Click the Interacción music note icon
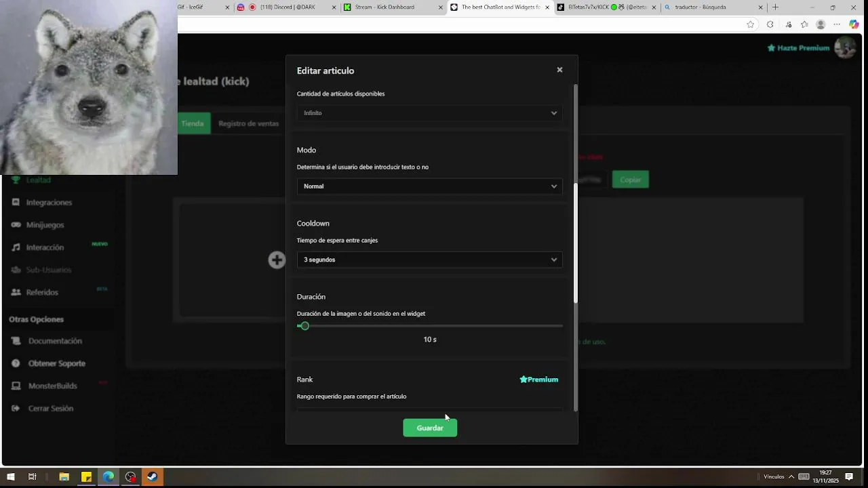868x488 pixels. coord(16,247)
